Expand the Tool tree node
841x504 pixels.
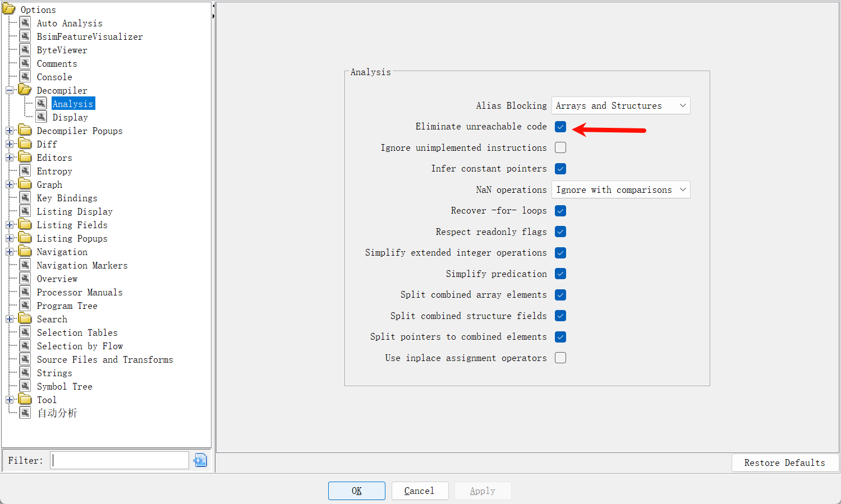(10, 400)
